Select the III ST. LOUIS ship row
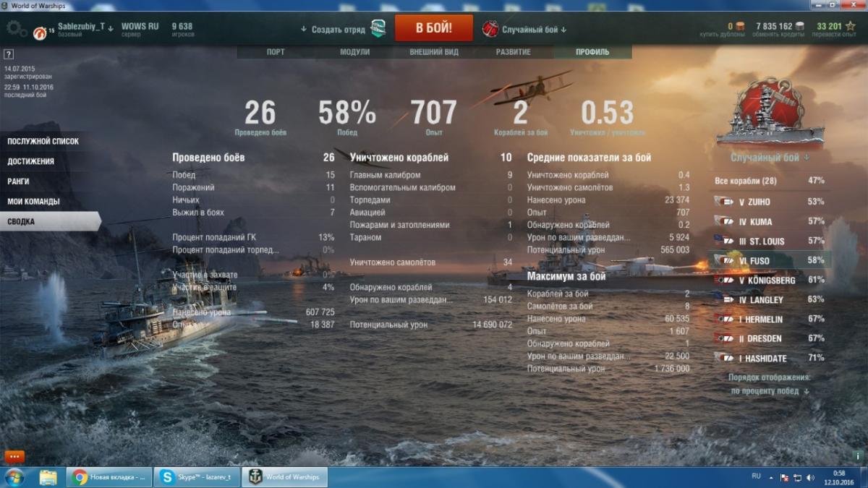868x488 pixels. [x=770, y=241]
